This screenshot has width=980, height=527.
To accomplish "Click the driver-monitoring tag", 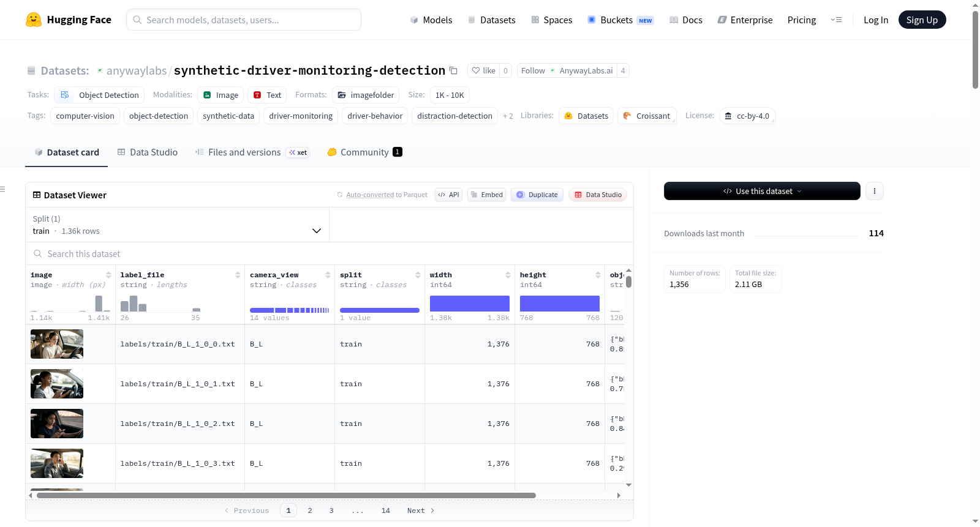I will (x=301, y=116).
